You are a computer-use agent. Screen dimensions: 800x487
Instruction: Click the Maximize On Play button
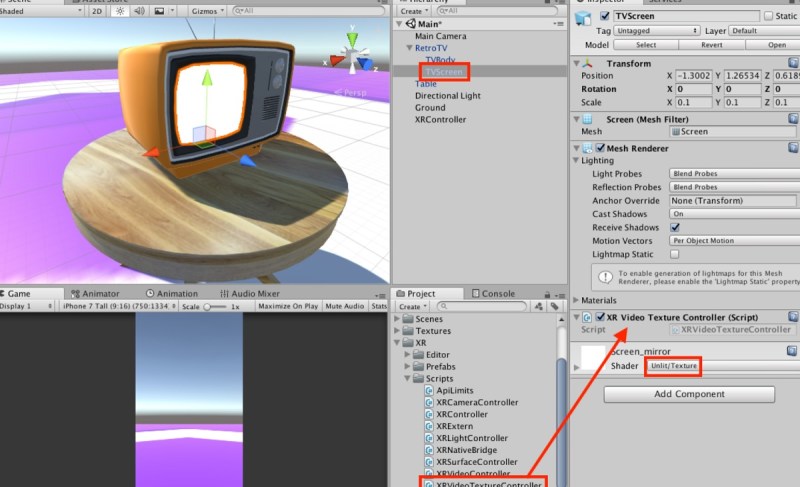288,306
